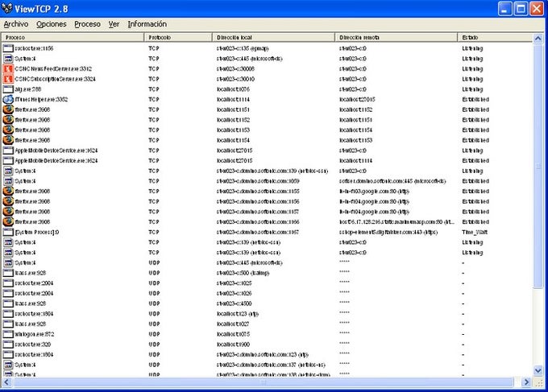Click Firefox icon on local port 1166 row
Image resolution: width=548 pixels, height=392 pixels.
8,221
